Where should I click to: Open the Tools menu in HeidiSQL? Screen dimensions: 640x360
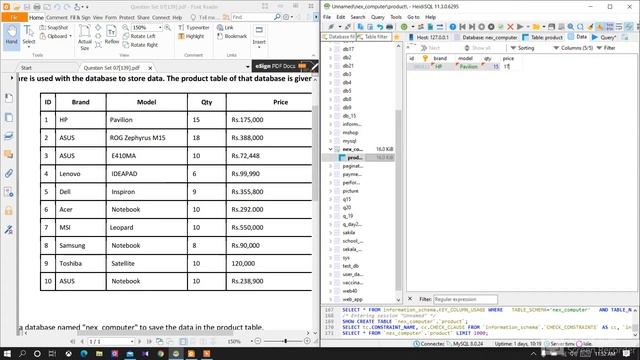coord(396,17)
